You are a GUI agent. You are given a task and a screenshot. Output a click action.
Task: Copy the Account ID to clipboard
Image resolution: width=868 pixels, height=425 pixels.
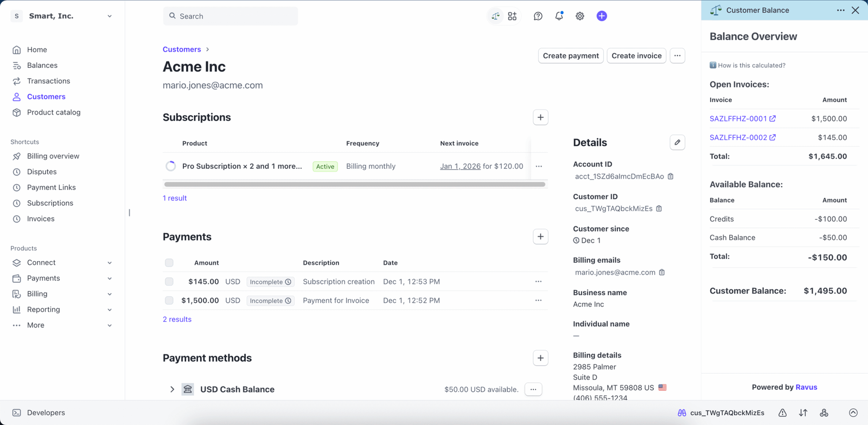click(x=671, y=176)
